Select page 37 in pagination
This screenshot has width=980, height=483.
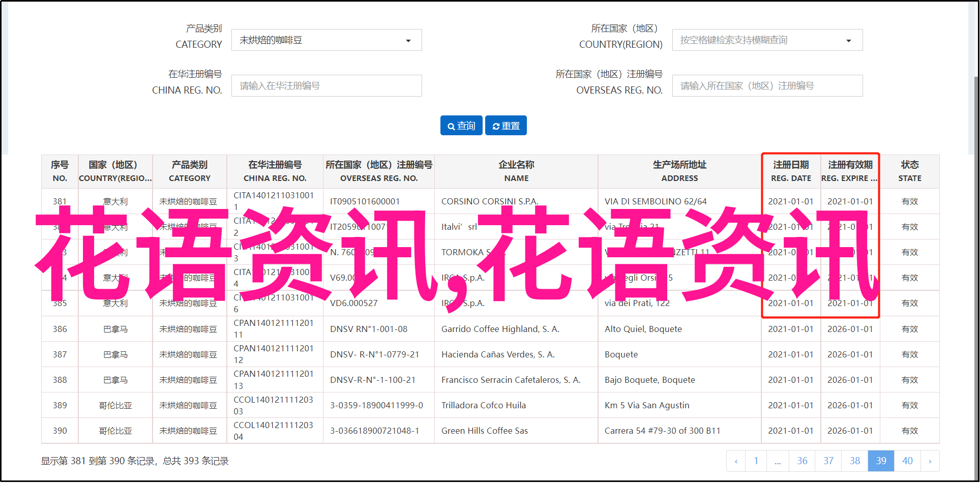[828, 461]
